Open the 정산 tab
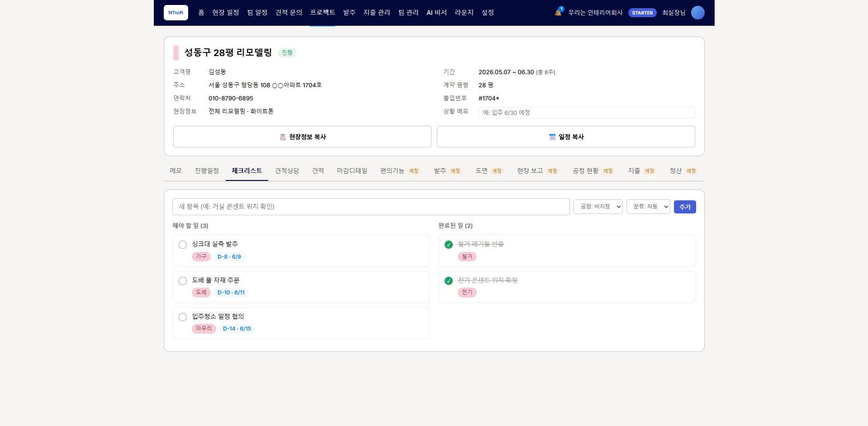This screenshot has height=426, width=868. [683, 171]
